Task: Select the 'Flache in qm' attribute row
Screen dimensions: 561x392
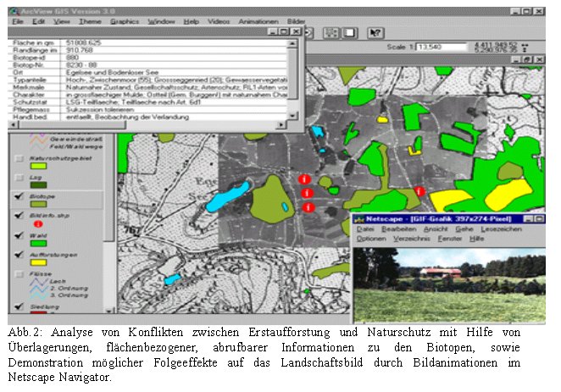Action: tap(148, 42)
